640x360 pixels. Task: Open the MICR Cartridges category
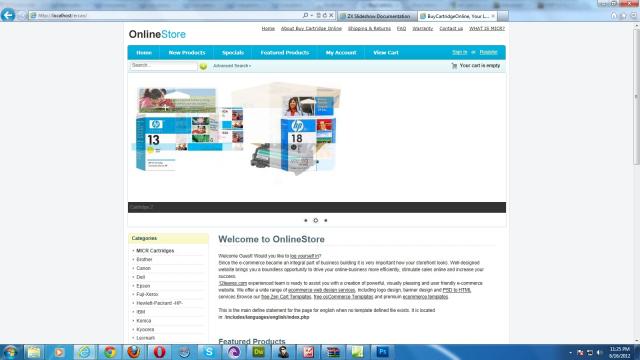[x=155, y=251]
